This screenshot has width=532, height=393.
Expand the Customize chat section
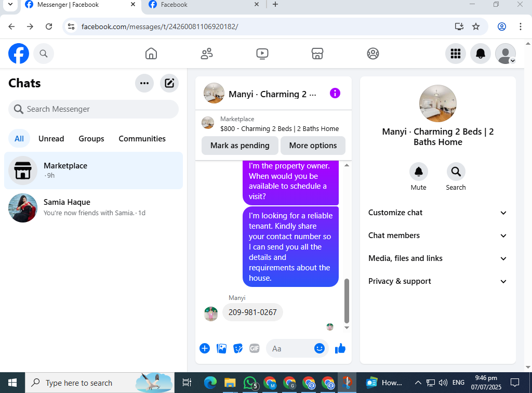437,213
